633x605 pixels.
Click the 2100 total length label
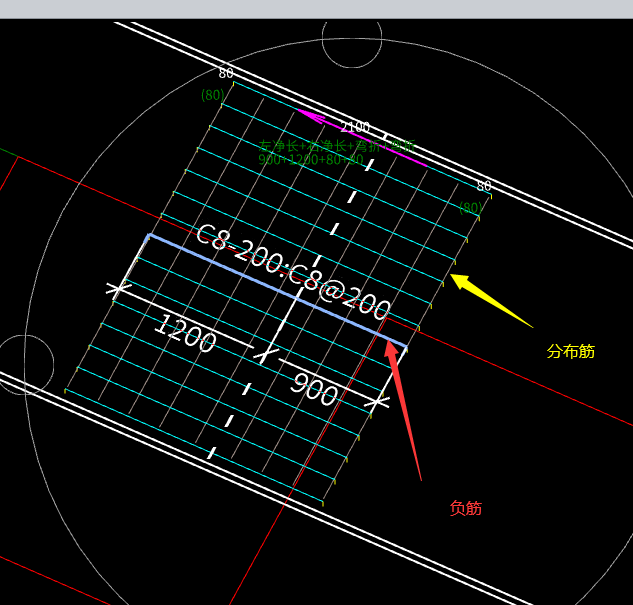click(x=355, y=127)
